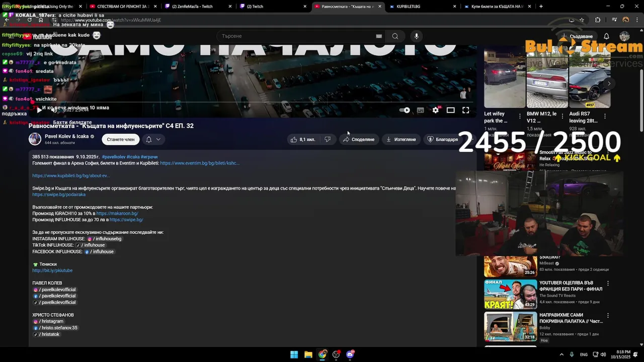Play the YouTube video
Viewport: 644px width, 362px height.
pyautogui.click(x=39, y=110)
